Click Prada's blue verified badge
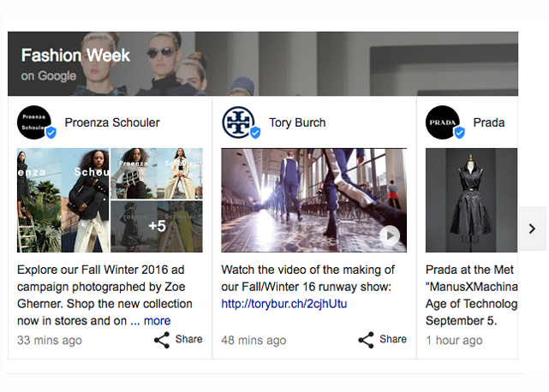The width and height of the screenshot is (549, 392). tap(459, 133)
